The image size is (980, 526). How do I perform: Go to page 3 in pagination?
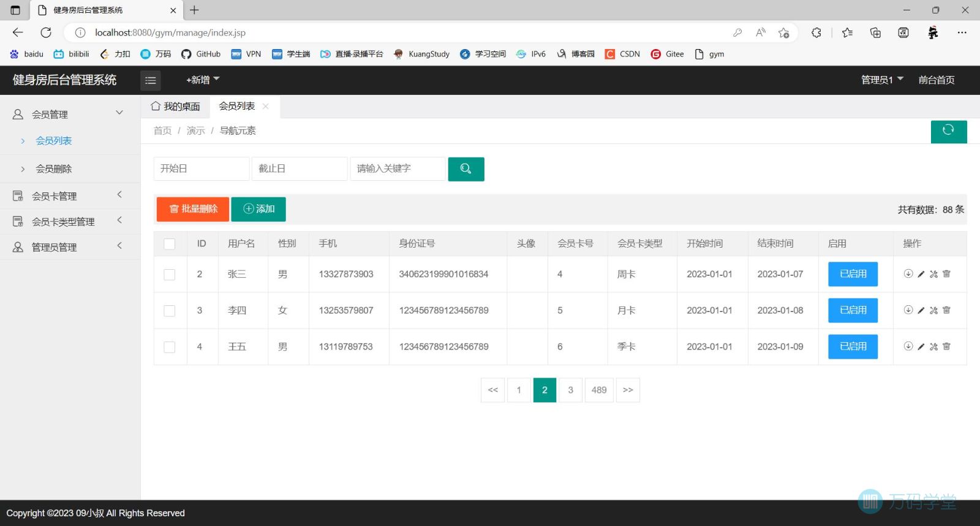tap(570, 390)
